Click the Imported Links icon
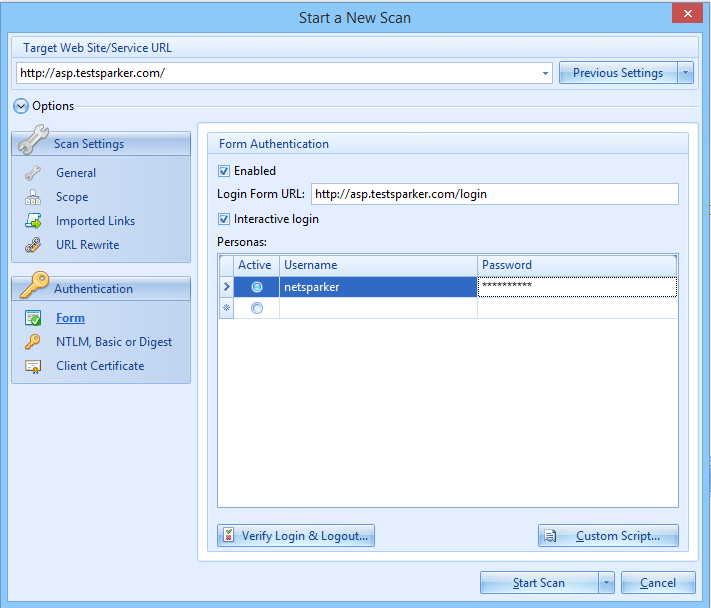Viewport: 711px width, 608px height. point(33,221)
